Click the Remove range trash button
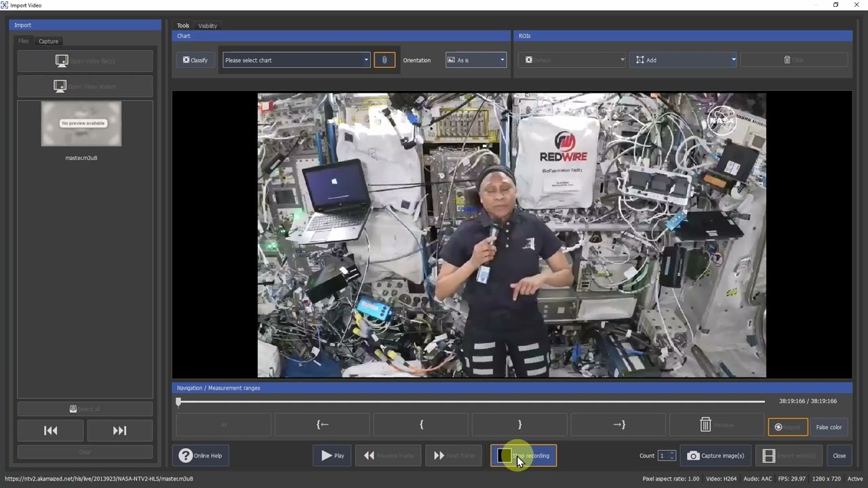 [x=717, y=425]
